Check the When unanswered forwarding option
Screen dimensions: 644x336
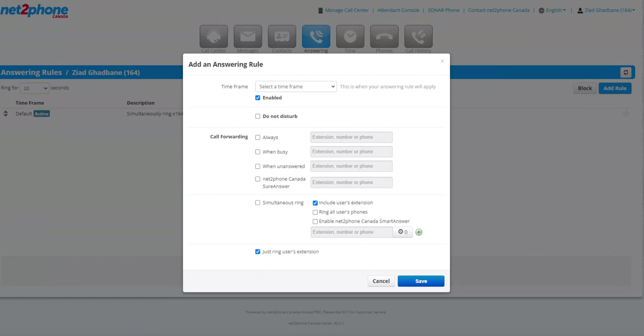point(258,166)
